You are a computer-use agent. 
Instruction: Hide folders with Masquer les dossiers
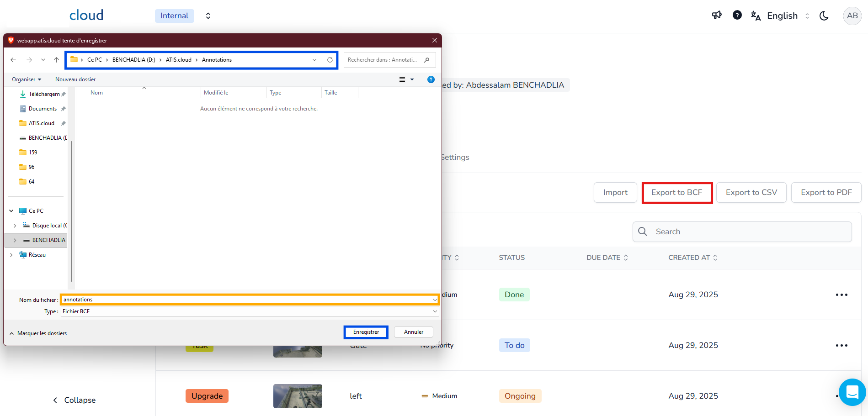[38, 333]
